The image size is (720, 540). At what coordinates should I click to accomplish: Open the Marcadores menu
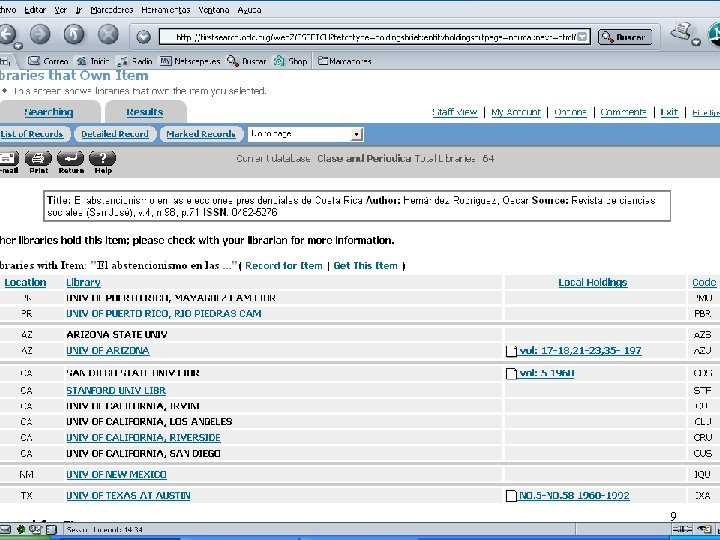coord(112,10)
